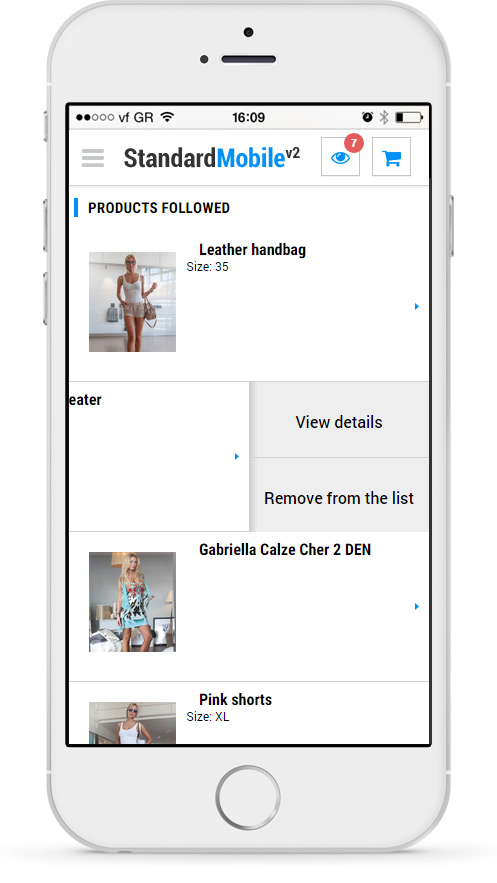Tap the alarm clock status icon

pyautogui.click(x=367, y=117)
